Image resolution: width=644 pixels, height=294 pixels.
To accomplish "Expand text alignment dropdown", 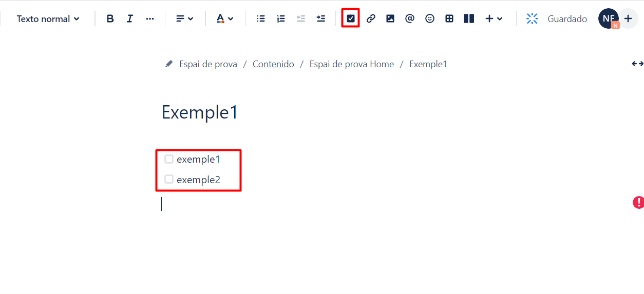I will pos(185,18).
